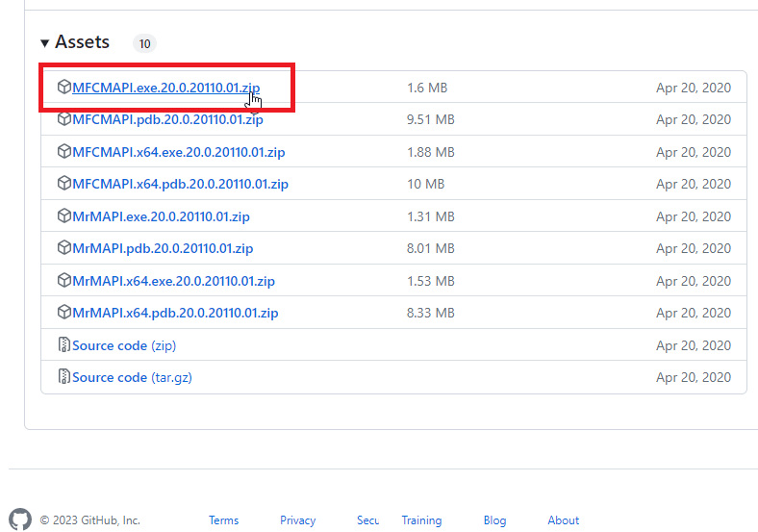Download MrMAPI.x64.pdb.20.0.20110.01.zip
Viewport: 758px width, 532px height.
[x=175, y=313]
